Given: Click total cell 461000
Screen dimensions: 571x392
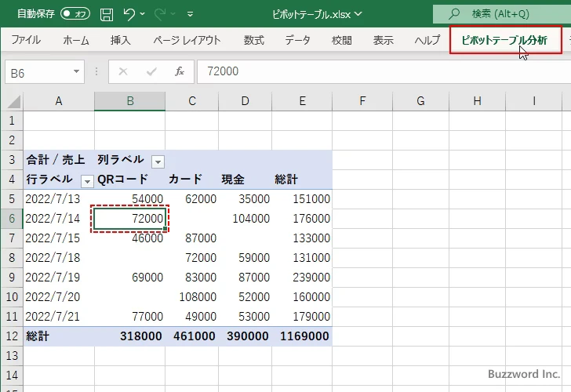Looking at the screenshot, I should pyautogui.click(x=192, y=336).
